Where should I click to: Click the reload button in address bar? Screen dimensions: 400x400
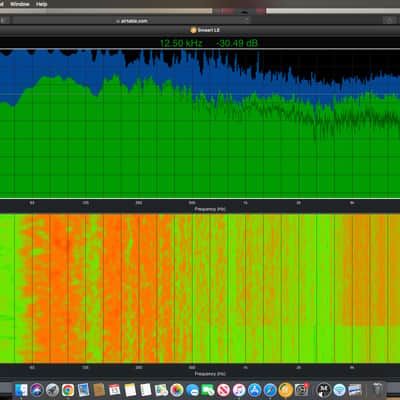(x=247, y=20)
